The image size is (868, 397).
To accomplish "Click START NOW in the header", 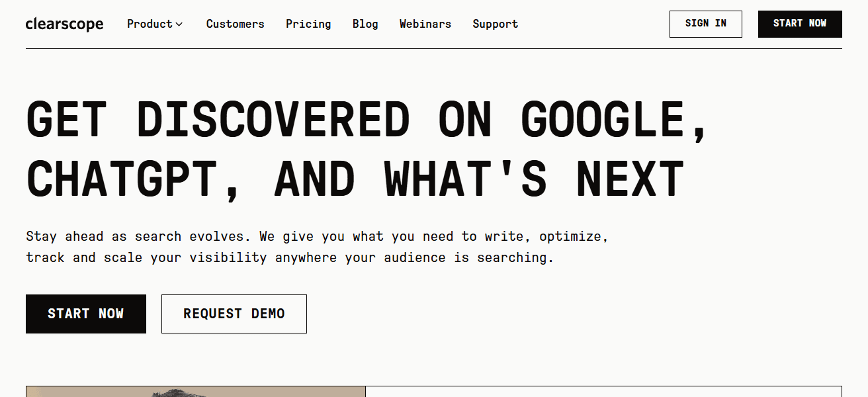I will 800,24.
